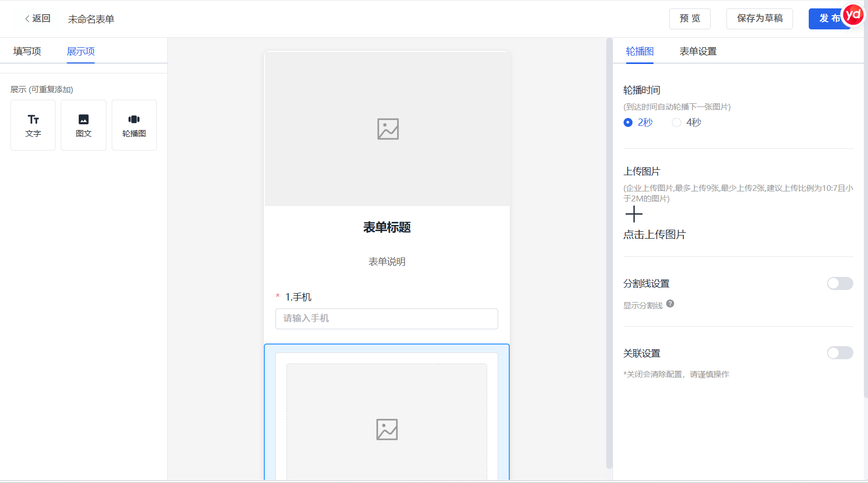The width and height of the screenshot is (868, 483).
Task: Add a 轮播图 carousel element
Action: [134, 125]
